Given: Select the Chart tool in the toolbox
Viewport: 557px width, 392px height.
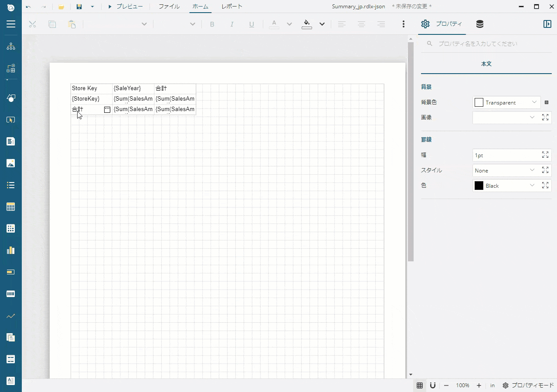Looking at the screenshot, I should [10, 250].
